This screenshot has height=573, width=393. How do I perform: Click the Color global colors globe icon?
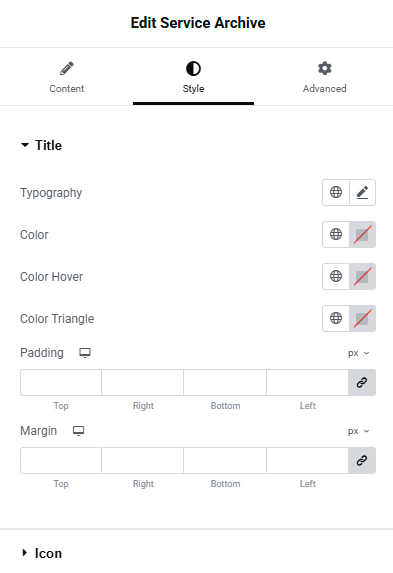pyautogui.click(x=336, y=234)
